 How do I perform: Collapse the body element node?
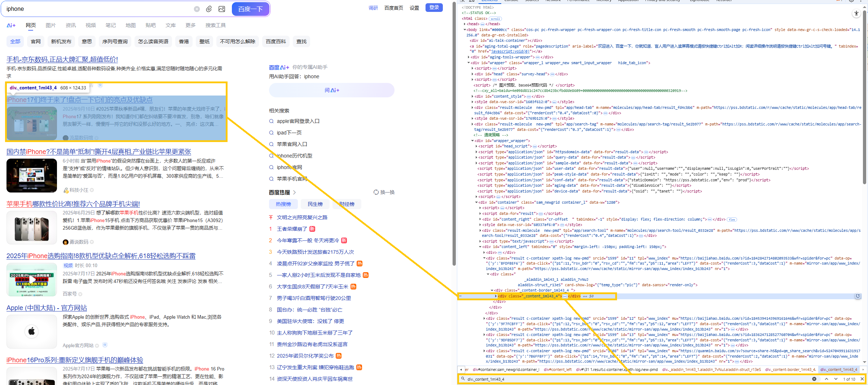click(464, 30)
